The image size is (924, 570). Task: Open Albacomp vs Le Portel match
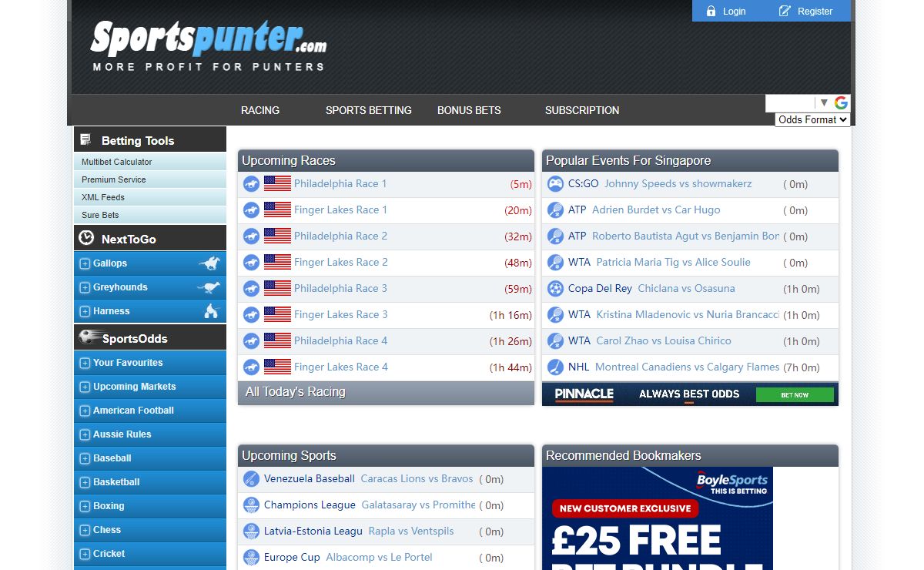(379, 558)
